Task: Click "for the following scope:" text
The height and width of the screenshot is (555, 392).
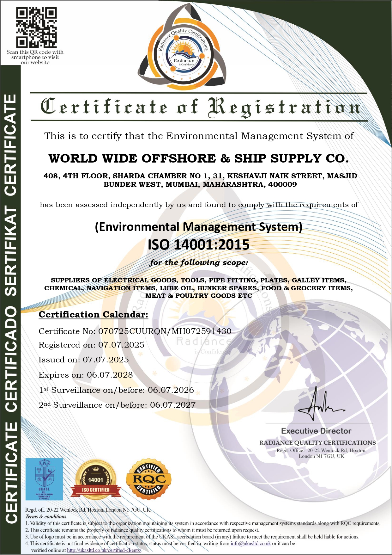Action: [199, 262]
